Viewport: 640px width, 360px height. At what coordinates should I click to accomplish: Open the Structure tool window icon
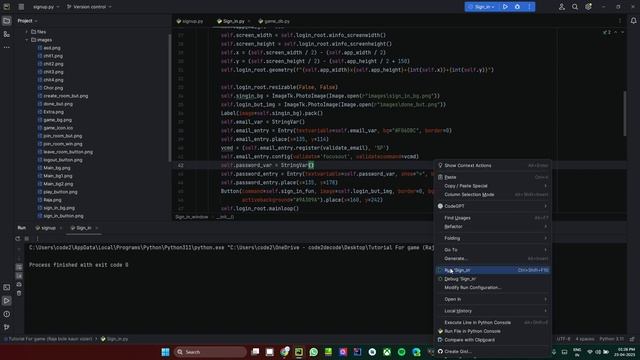coord(7,34)
